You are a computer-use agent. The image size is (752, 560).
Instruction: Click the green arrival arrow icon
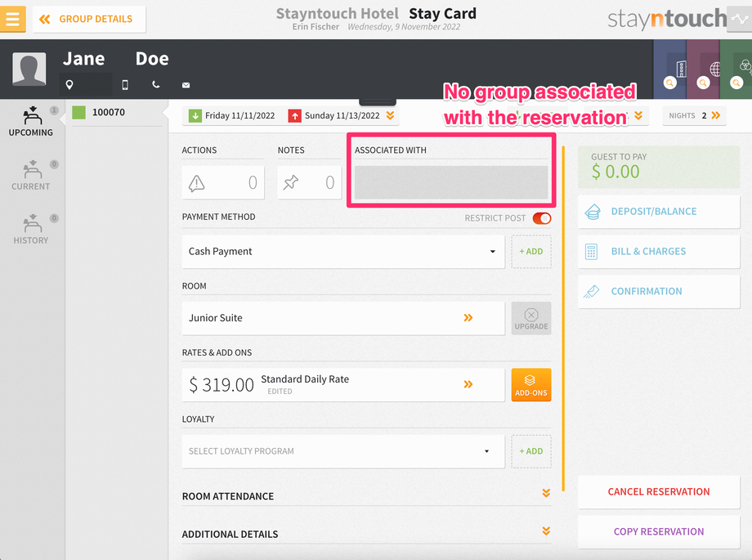pos(195,115)
